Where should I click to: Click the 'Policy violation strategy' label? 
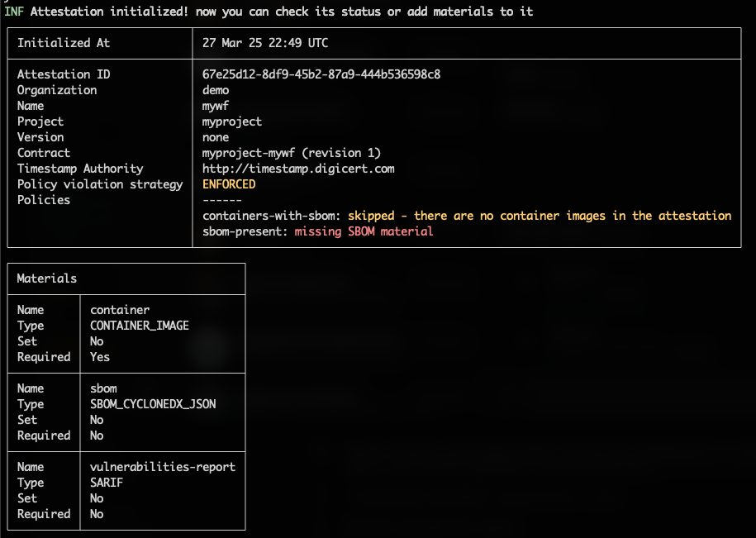point(100,184)
